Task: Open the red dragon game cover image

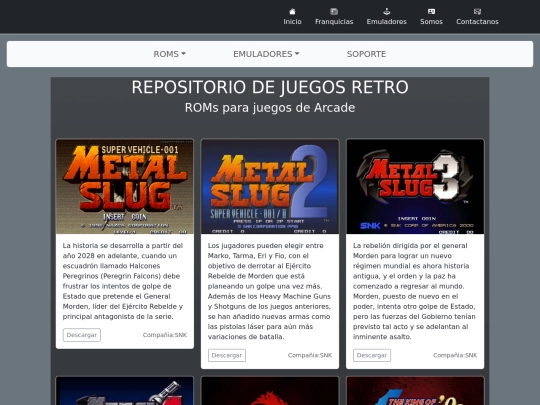Action: [x=270, y=391]
